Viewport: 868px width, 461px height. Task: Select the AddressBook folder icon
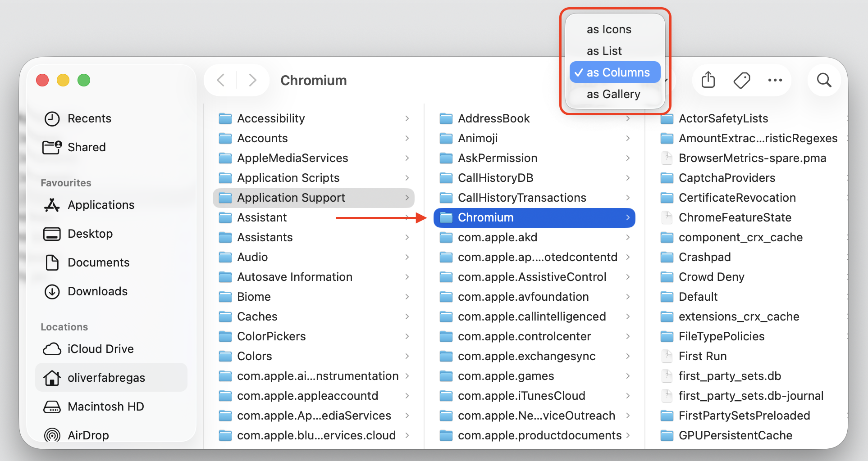coord(446,118)
